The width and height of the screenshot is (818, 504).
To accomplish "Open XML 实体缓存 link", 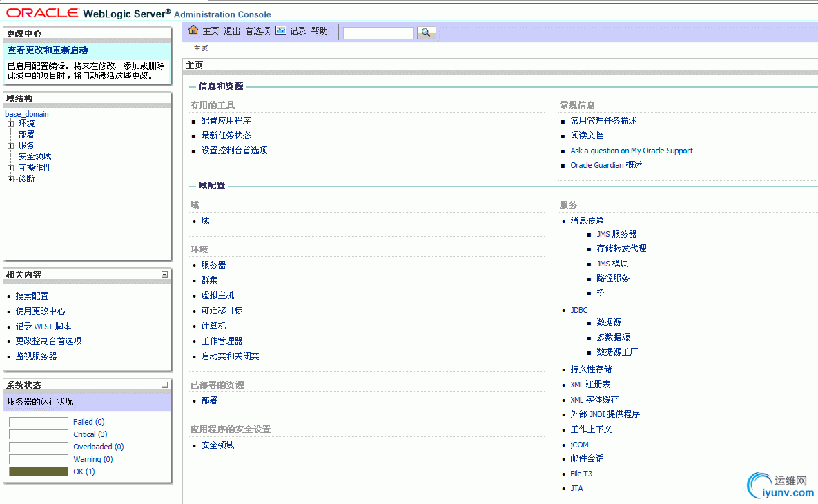I will [x=594, y=400].
